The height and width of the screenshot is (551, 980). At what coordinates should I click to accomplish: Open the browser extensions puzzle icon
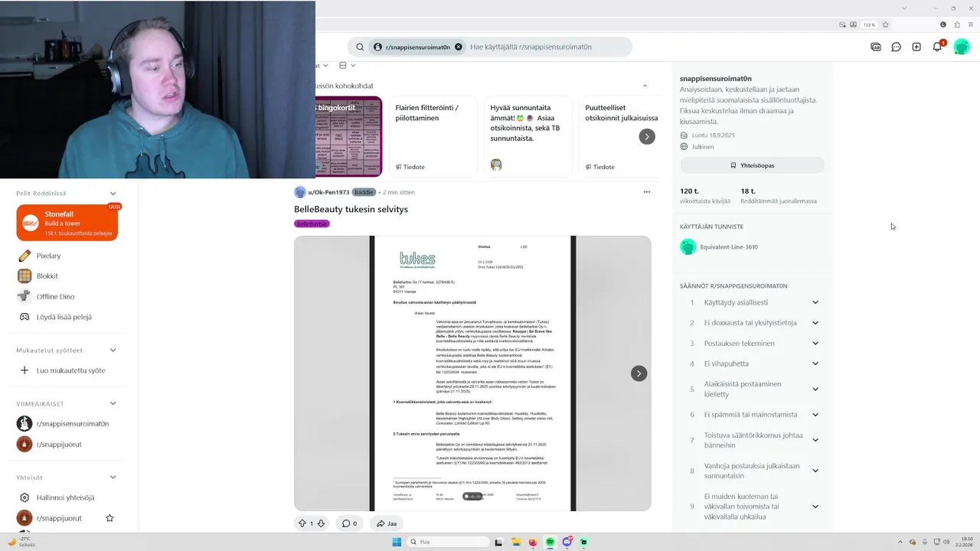click(x=957, y=24)
